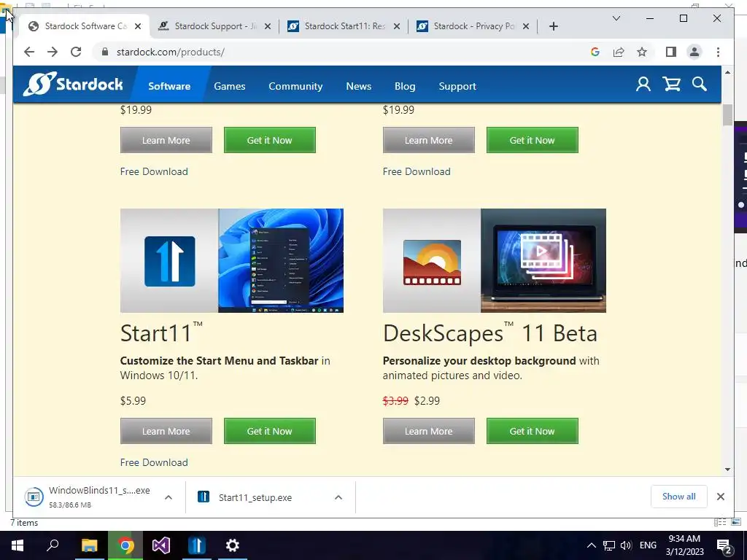Click the Google icon in the address bar

(595, 52)
